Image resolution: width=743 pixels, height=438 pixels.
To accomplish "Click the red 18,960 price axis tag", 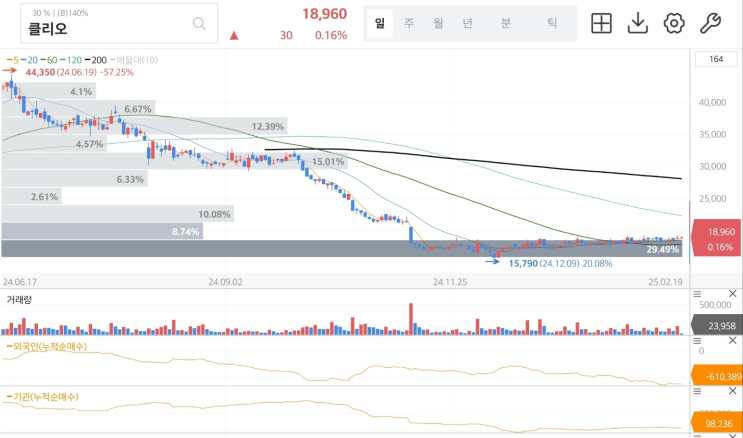I will (x=717, y=238).
